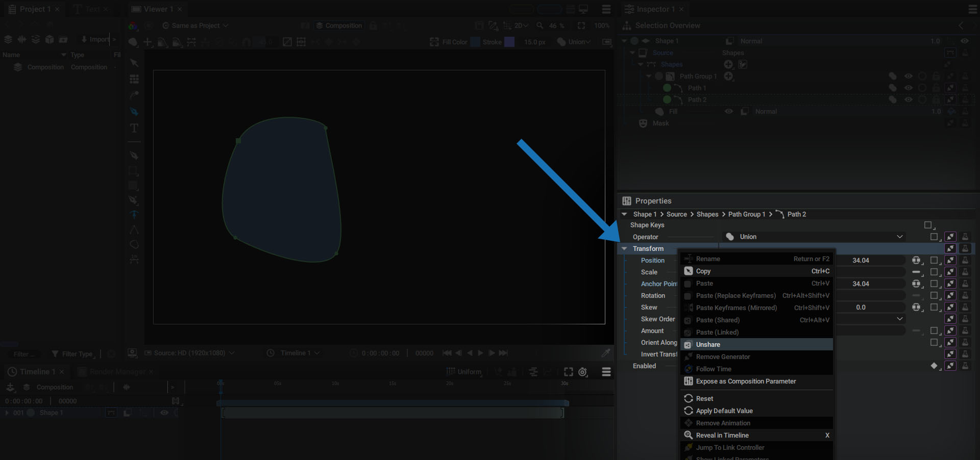Image resolution: width=980 pixels, height=460 pixels.
Task: Choose Reset from the context menu
Action: click(x=757, y=399)
